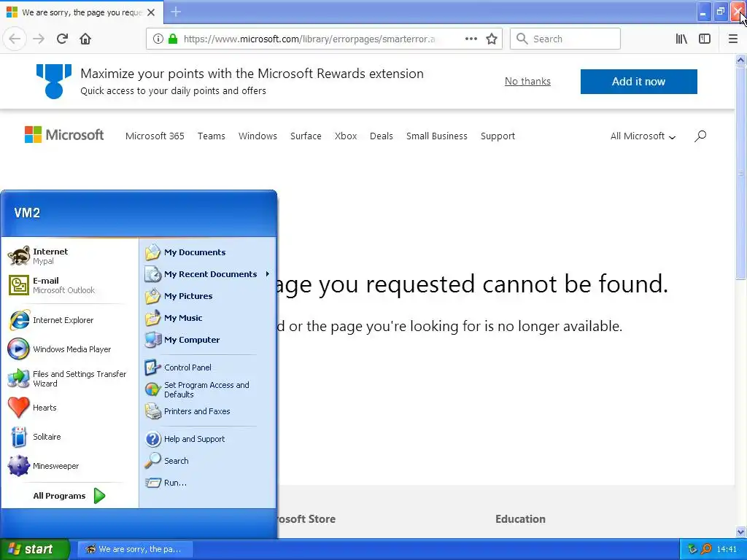The height and width of the screenshot is (560, 747).
Task: Close the 'We are sorry' tab
Action: [151, 12]
